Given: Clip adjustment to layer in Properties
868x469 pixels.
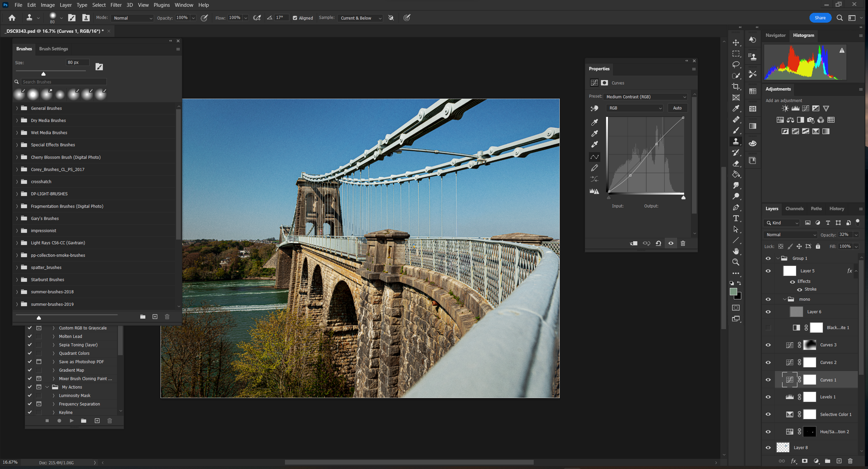Looking at the screenshot, I should pyautogui.click(x=634, y=243).
